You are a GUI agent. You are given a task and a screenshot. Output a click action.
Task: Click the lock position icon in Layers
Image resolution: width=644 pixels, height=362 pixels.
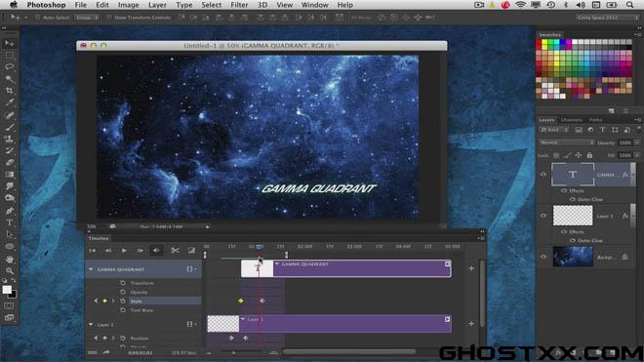[579, 155]
